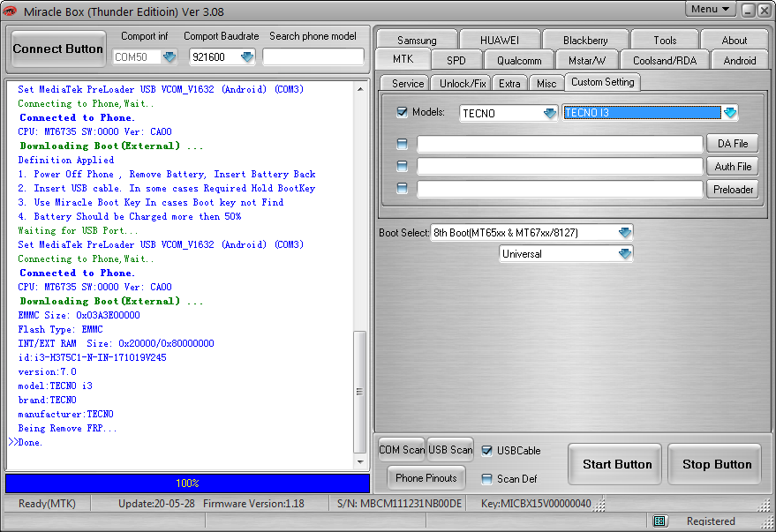Click the DA File browse button
Image resolution: width=776 pixels, height=532 pixels.
click(733, 144)
